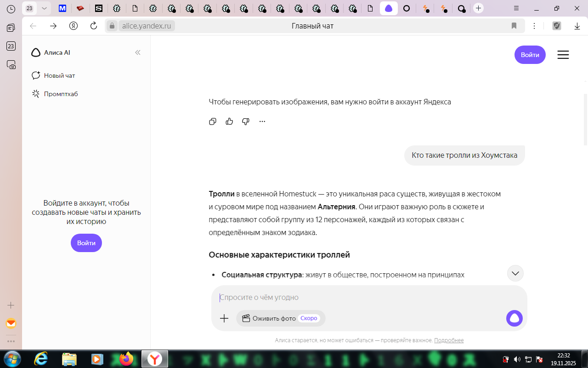Go forward to the next page
588x368 pixels.
pos(53,26)
